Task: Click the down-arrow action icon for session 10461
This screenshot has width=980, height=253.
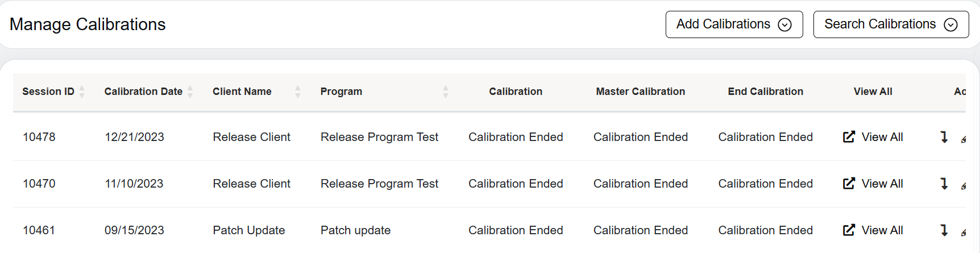Action: pyautogui.click(x=944, y=230)
